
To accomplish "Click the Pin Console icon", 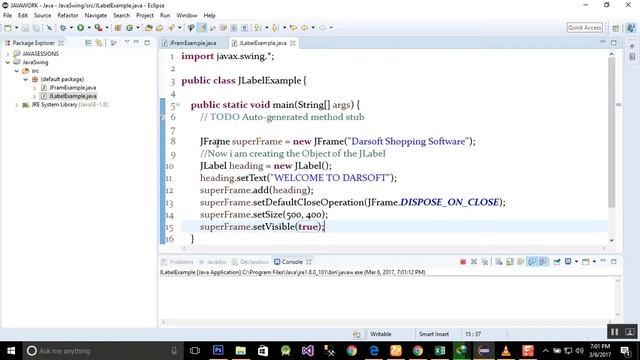I will [557, 262].
